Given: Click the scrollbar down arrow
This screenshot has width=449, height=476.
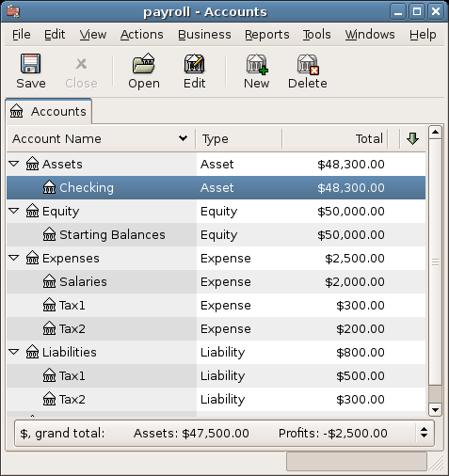Looking at the screenshot, I should click(435, 409).
